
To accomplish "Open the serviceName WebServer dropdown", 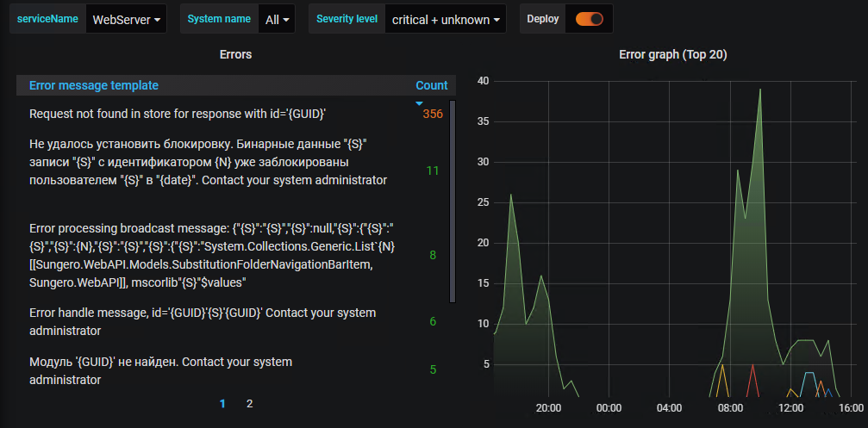I will 128,19.
